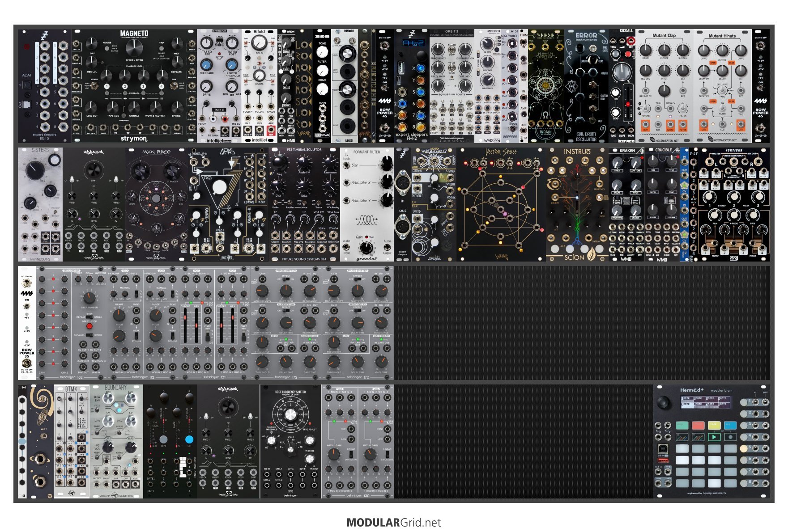
Task: Click the red Start/Stop button on Behringer 182
Action: click(89, 326)
